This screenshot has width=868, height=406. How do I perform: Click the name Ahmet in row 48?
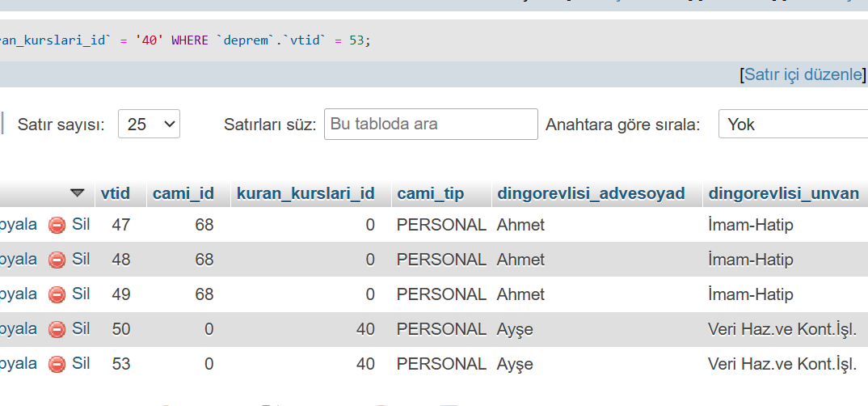pyautogui.click(x=520, y=260)
